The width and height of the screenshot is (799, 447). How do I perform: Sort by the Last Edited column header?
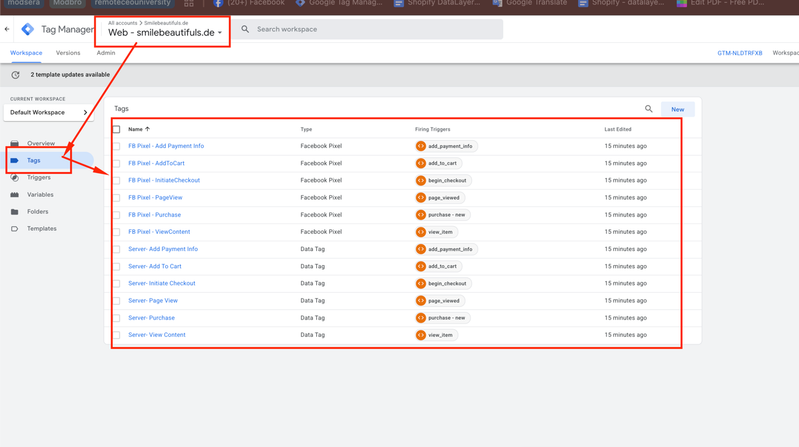tap(618, 129)
